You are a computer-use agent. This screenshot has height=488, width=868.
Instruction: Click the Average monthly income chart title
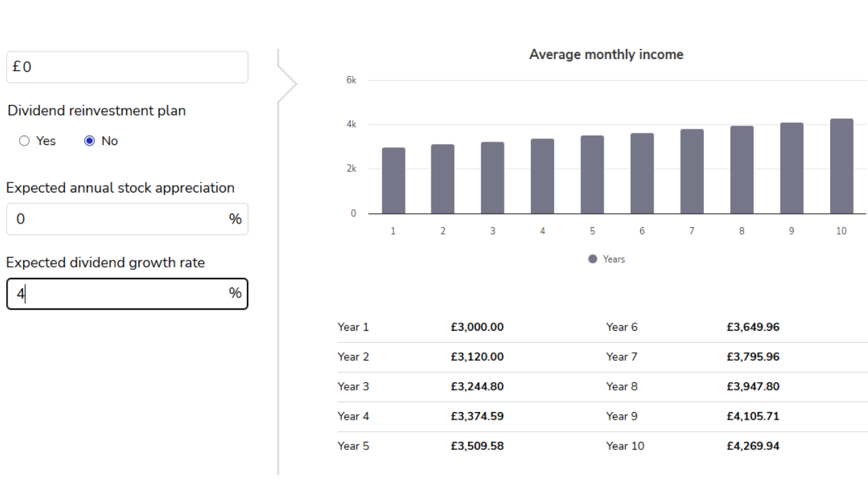coord(606,55)
